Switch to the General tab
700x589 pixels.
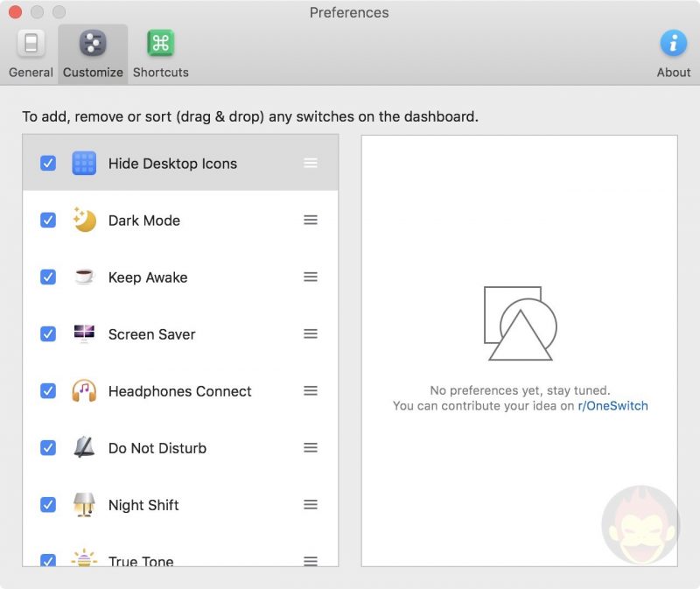(30, 53)
